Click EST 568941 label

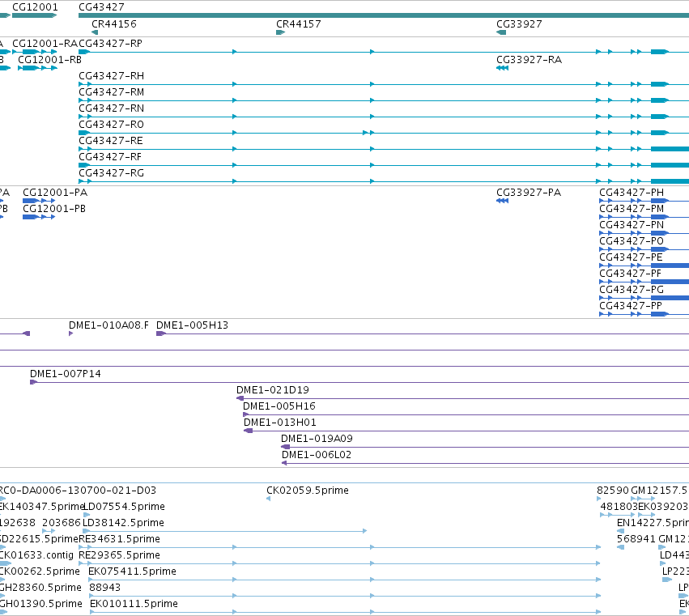click(636, 539)
